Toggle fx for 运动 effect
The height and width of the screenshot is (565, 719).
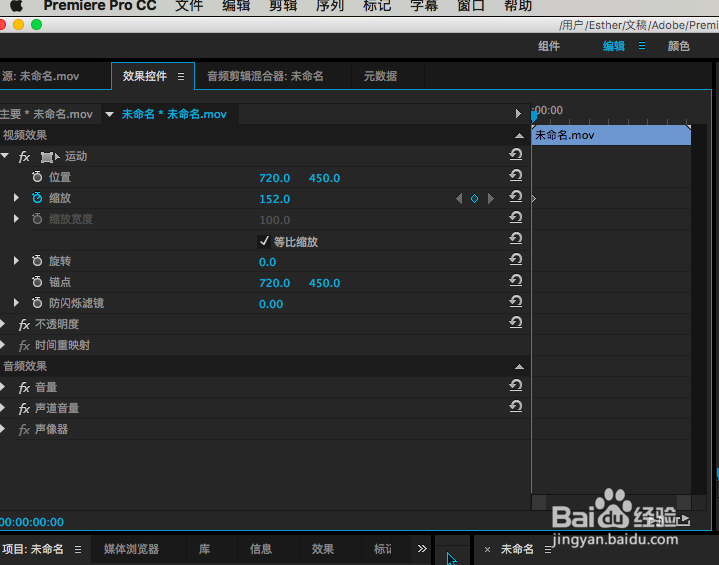click(24, 157)
